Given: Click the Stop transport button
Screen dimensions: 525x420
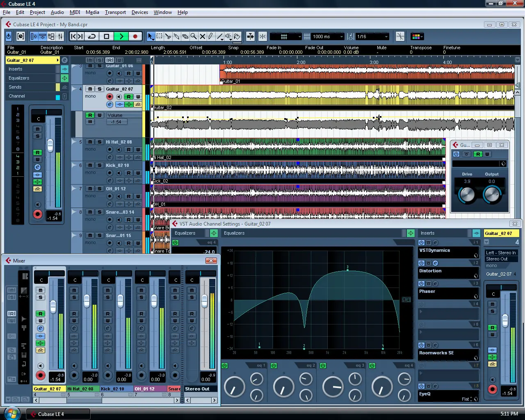Looking at the screenshot, I should [x=107, y=37].
